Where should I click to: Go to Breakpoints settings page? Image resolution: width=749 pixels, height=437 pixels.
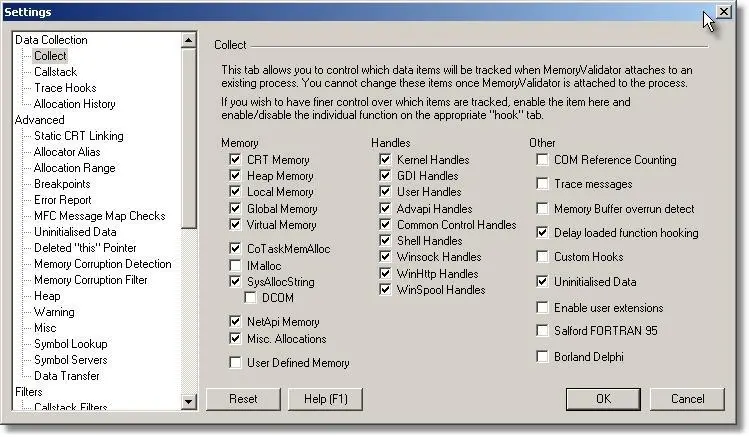coord(62,184)
